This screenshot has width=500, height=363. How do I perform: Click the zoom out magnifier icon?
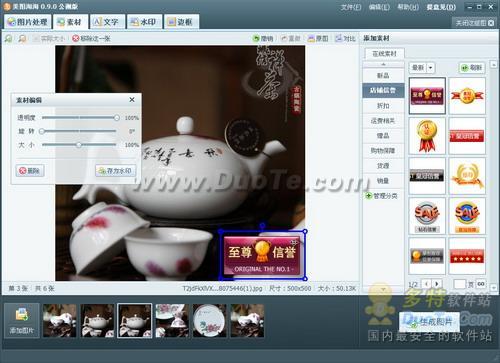[22, 39]
